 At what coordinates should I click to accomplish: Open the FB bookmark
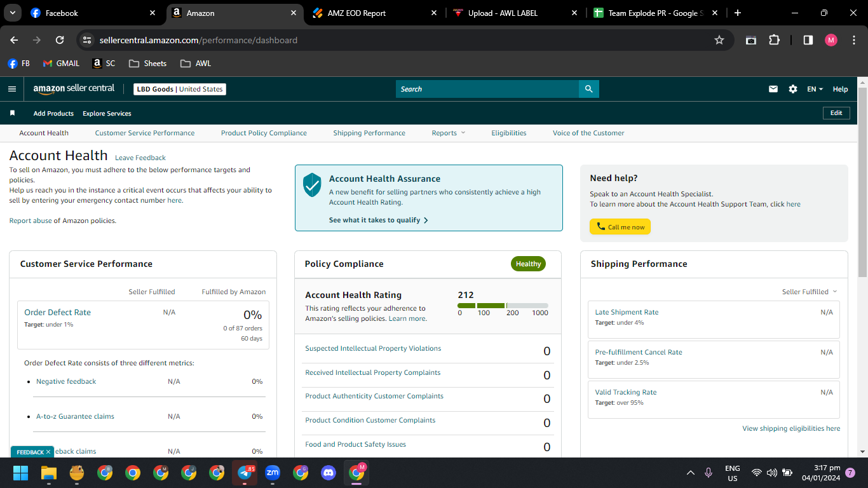click(x=18, y=64)
